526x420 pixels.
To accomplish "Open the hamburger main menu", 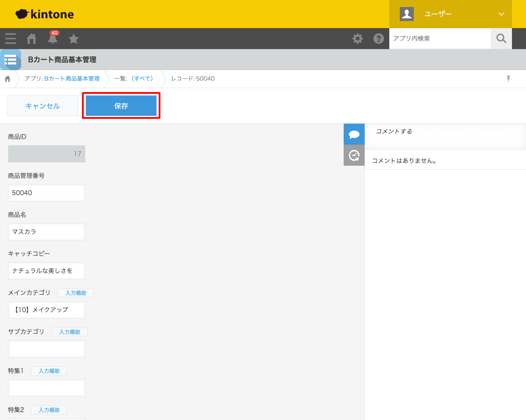I will click(11, 39).
